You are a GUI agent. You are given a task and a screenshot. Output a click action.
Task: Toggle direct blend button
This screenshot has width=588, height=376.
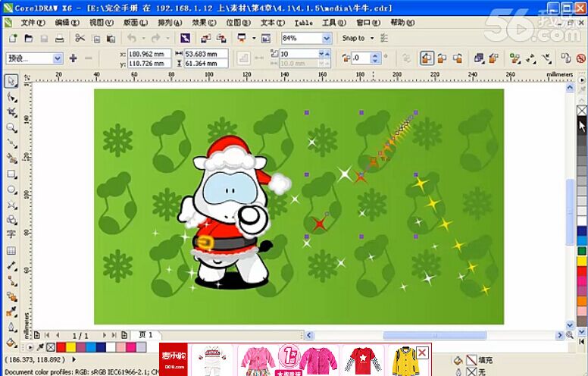(427, 58)
